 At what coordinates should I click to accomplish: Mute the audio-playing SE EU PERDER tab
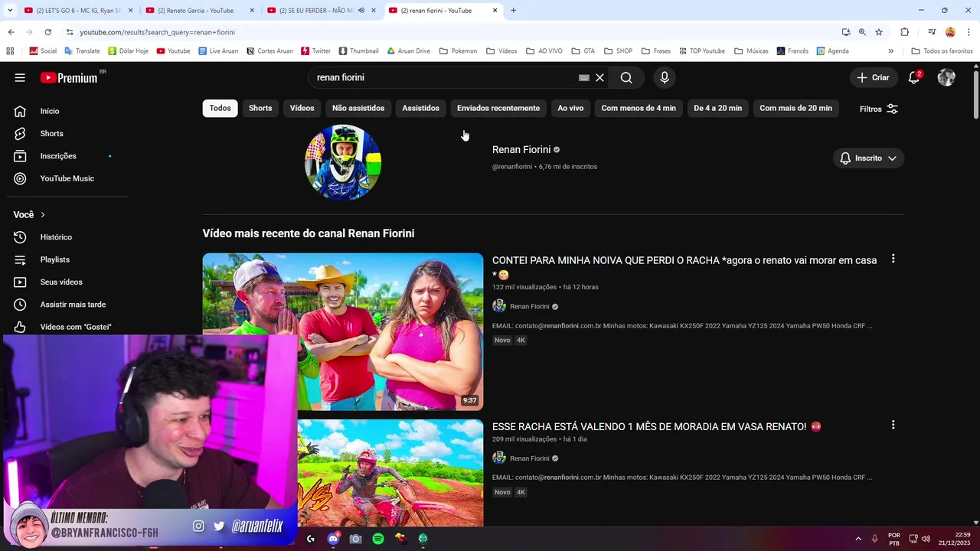361,11
